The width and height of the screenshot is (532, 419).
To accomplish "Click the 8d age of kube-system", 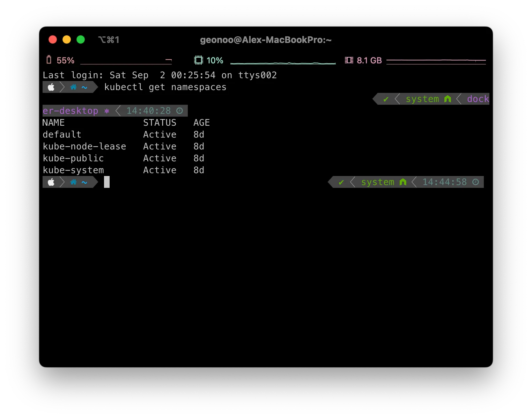I will pos(199,170).
